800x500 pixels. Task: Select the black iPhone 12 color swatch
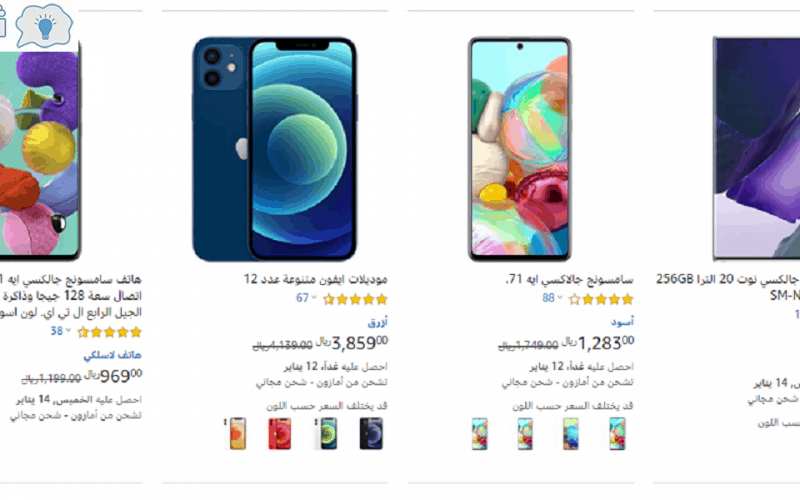[371, 434]
